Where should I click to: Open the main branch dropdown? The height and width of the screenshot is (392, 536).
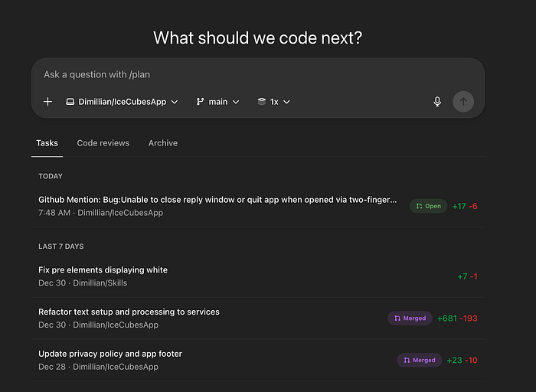[217, 102]
